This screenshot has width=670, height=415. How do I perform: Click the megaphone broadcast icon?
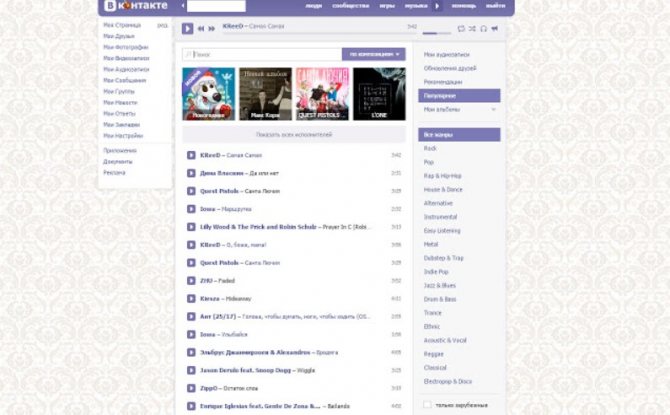click(x=495, y=29)
